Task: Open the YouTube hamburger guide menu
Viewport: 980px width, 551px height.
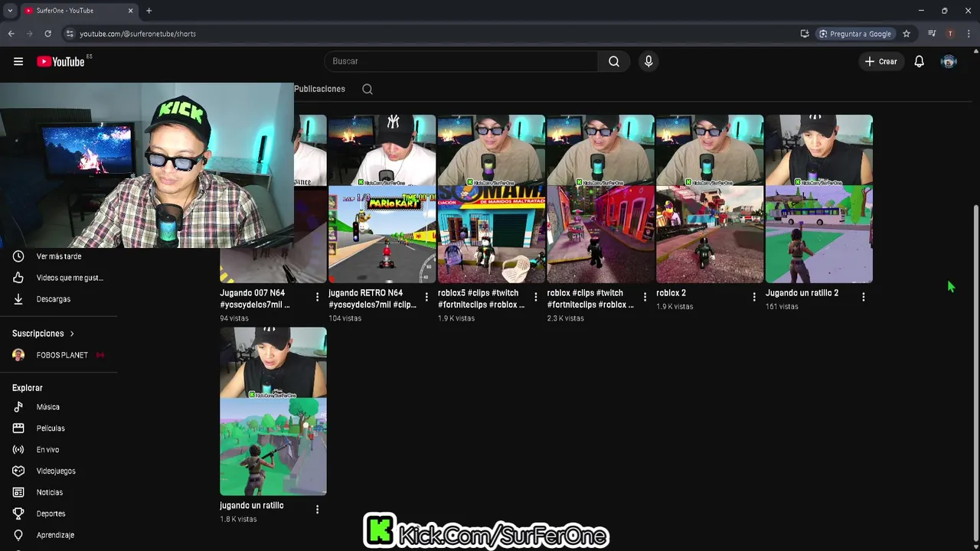Action: coord(18,61)
